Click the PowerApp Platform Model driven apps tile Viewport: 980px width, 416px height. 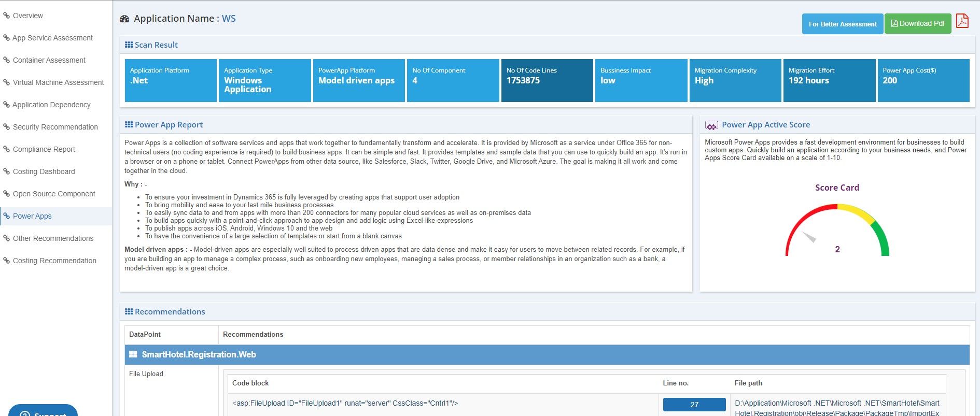click(x=359, y=80)
